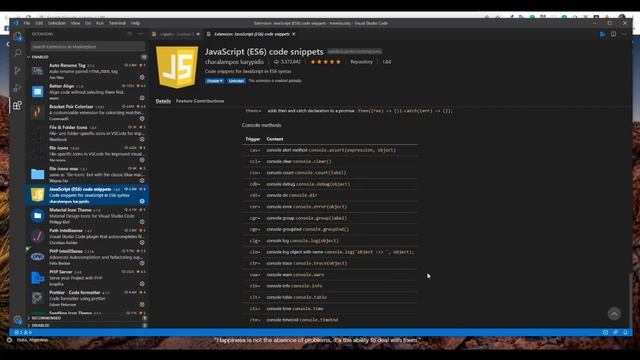The image size is (640, 360).
Task: Open the Edit menu
Action: click(x=39, y=23)
